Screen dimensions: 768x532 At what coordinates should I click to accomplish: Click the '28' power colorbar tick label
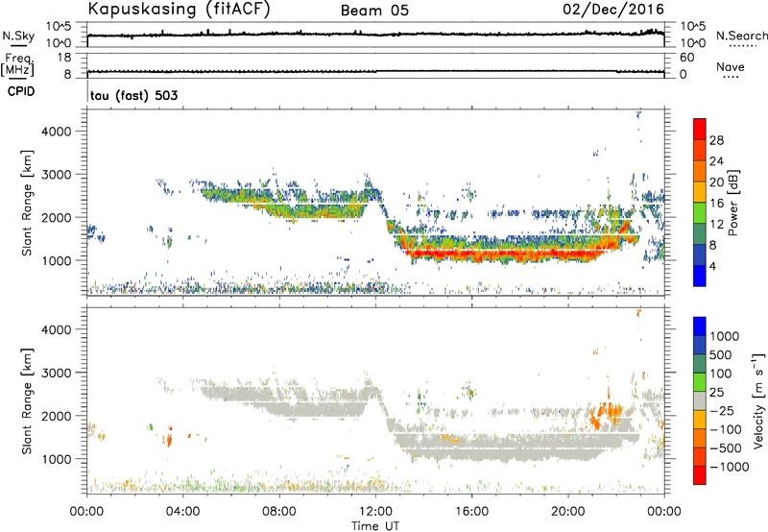[716, 140]
